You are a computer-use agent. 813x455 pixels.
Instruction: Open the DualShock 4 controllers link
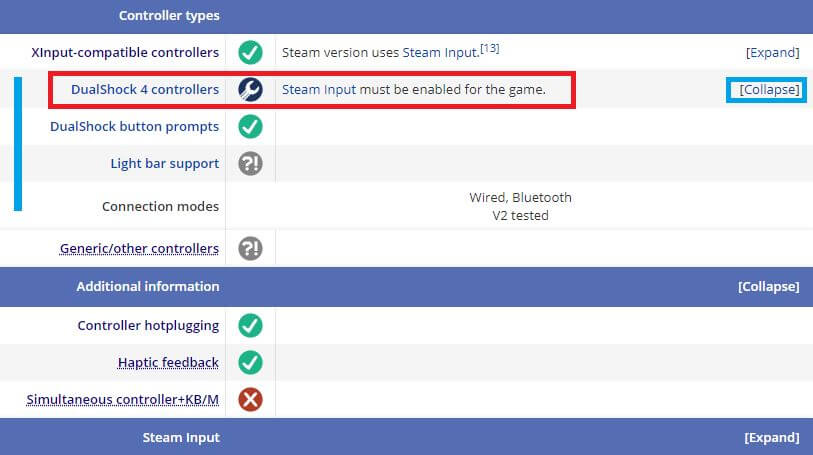[x=145, y=90]
